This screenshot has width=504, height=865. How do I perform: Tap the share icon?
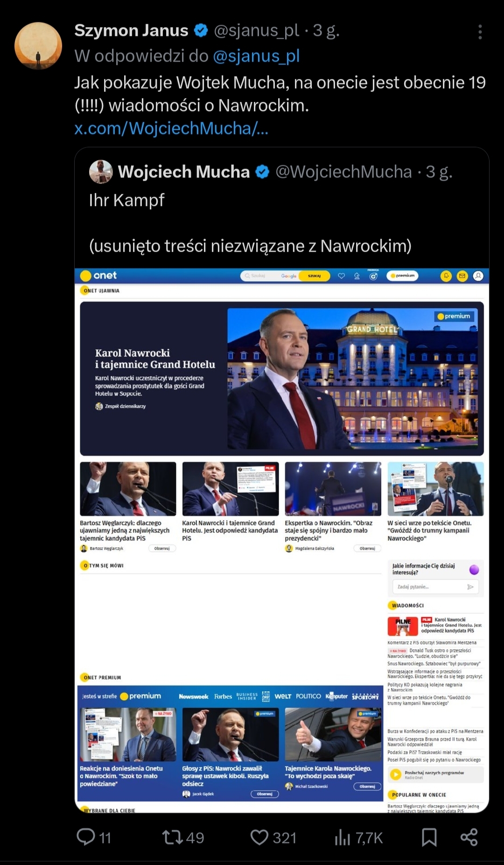469,837
